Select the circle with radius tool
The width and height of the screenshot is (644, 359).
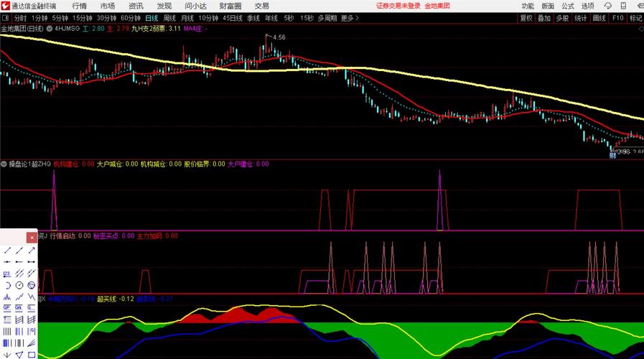click(x=19, y=285)
